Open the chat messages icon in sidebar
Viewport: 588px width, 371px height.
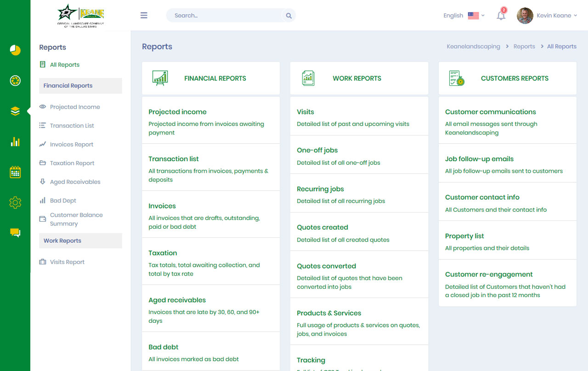(15, 233)
